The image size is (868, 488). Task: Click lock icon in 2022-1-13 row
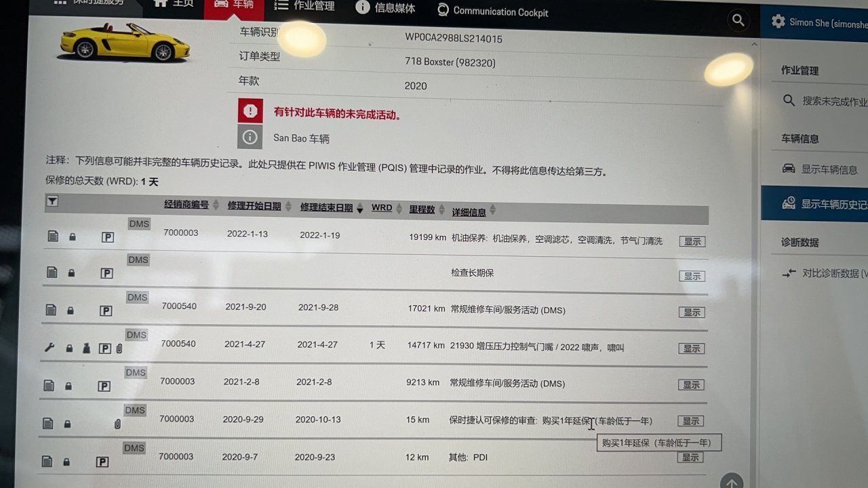click(73, 237)
